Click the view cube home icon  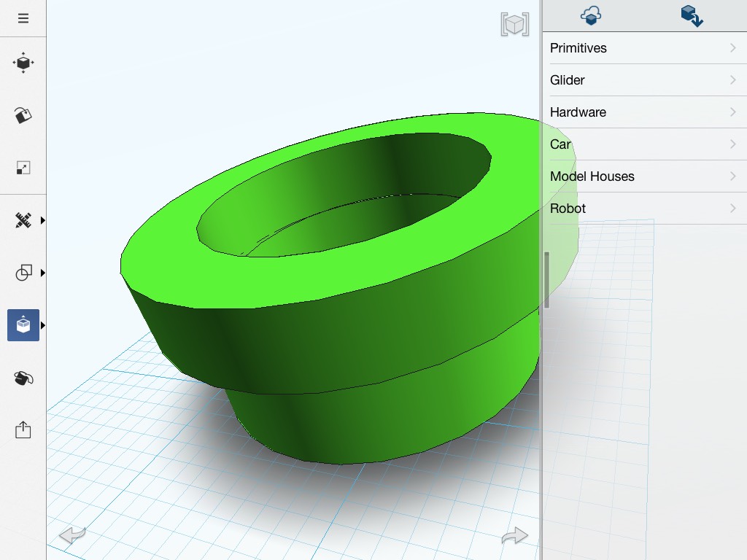(515, 24)
